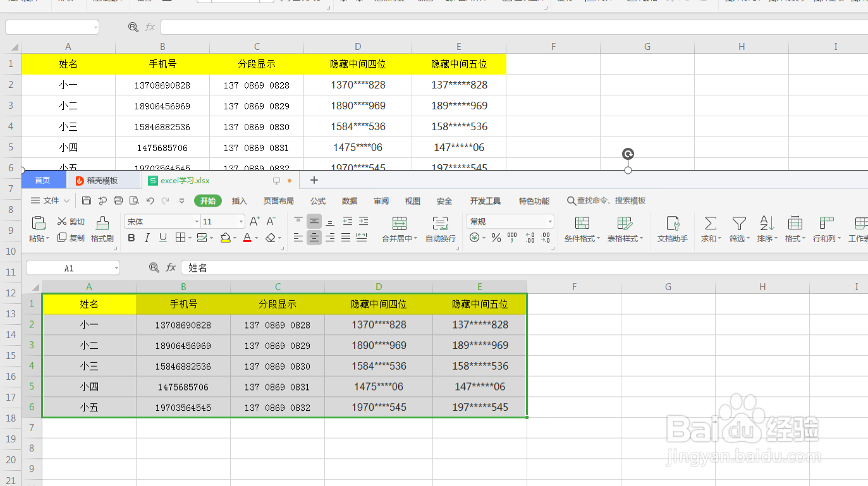Open the number format dropdown (常规)
Image resolution: width=868 pixels, height=486 pixels.
point(550,221)
